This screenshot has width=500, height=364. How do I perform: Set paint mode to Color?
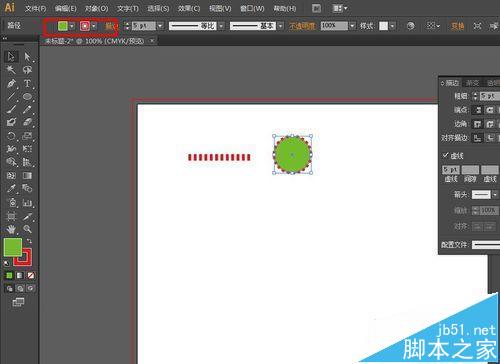[x=9, y=275]
